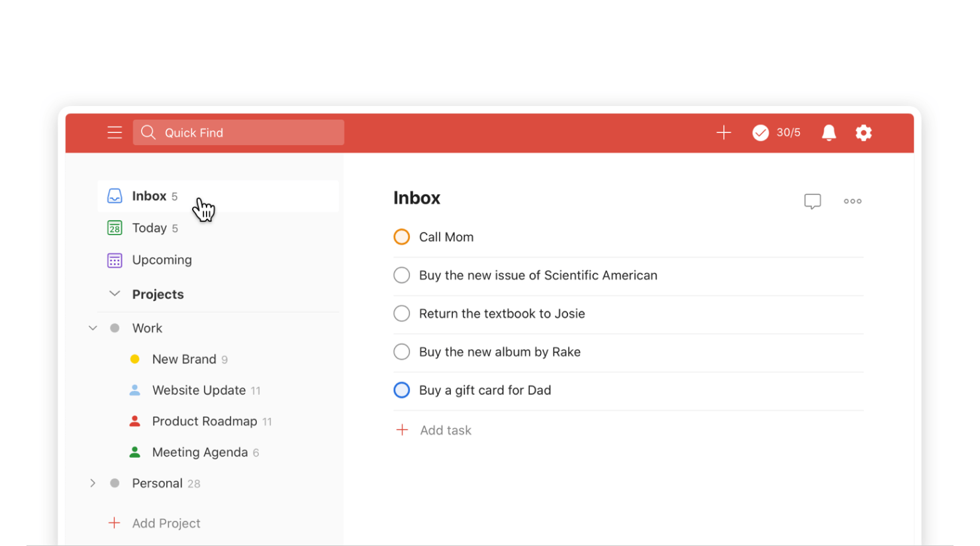
Task: Open productivity checkmark 30/5 icon
Action: click(761, 133)
